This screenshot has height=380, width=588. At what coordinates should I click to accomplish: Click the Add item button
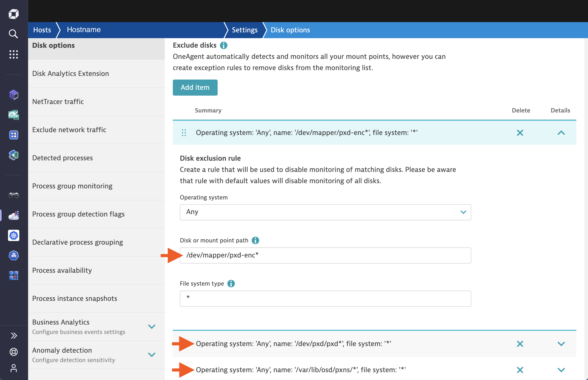pos(195,87)
